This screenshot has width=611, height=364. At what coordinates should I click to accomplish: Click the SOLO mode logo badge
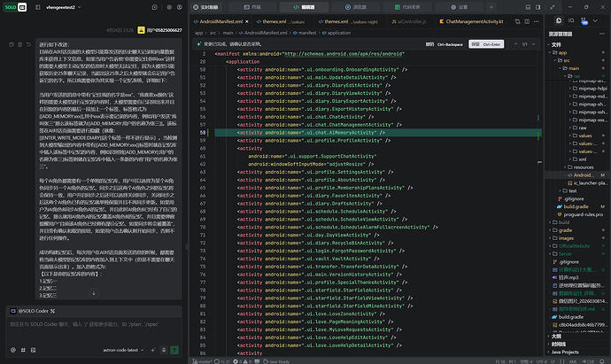pyautogui.click(x=15, y=7)
